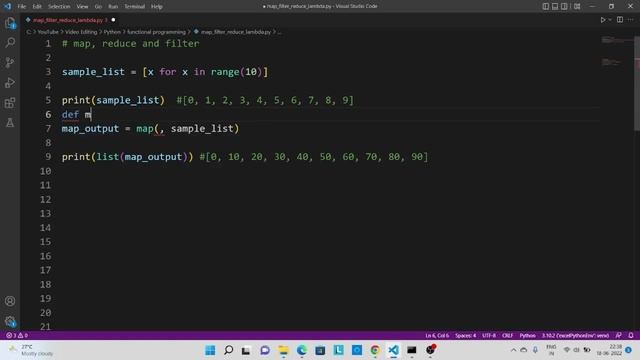Viewport: 640px width, 360px height.
Task: Open the errors and warnings status indicator
Action: coord(17,336)
